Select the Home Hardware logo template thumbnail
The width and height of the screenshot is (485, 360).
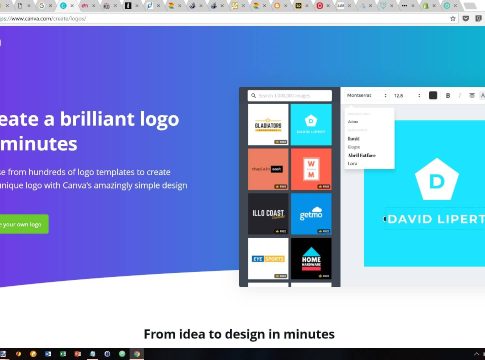[x=311, y=259]
